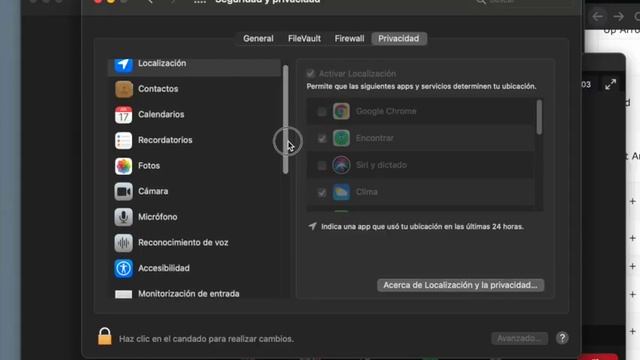Click Clima name in apps list
The image size is (640, 360).
(367, 192)
